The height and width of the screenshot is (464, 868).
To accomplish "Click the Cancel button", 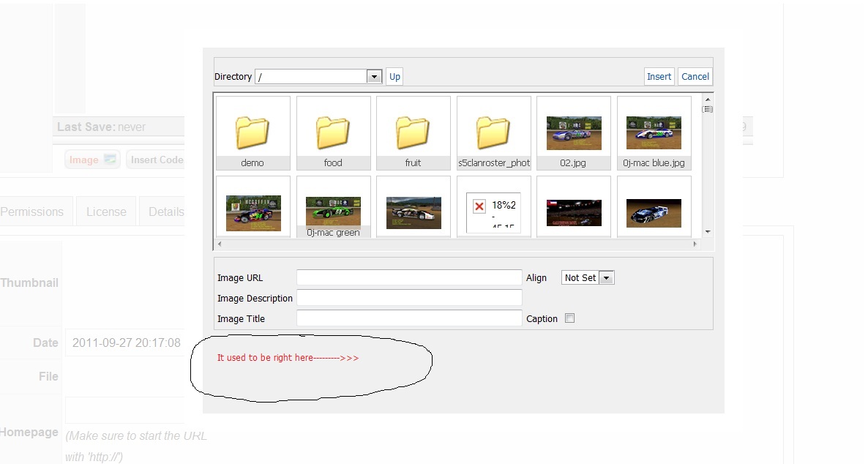I will pyautogui.click(x=695, y=76).
